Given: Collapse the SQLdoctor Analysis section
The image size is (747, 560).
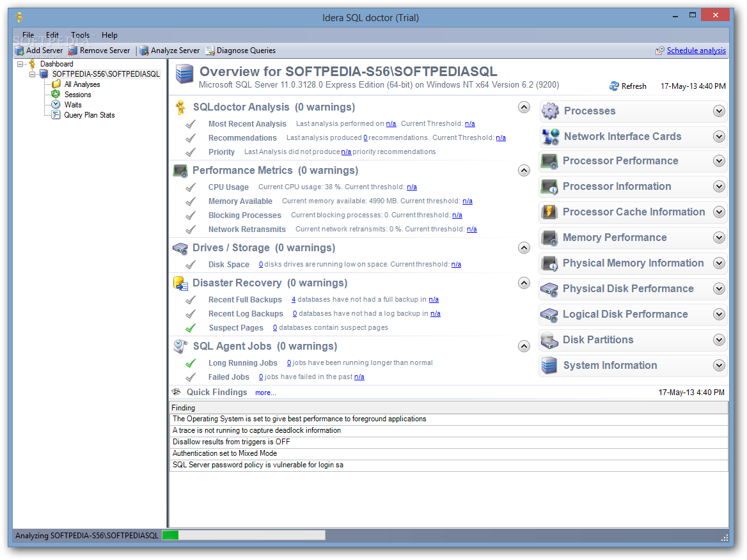Looking at the screenshot, I should click(524, 107).
